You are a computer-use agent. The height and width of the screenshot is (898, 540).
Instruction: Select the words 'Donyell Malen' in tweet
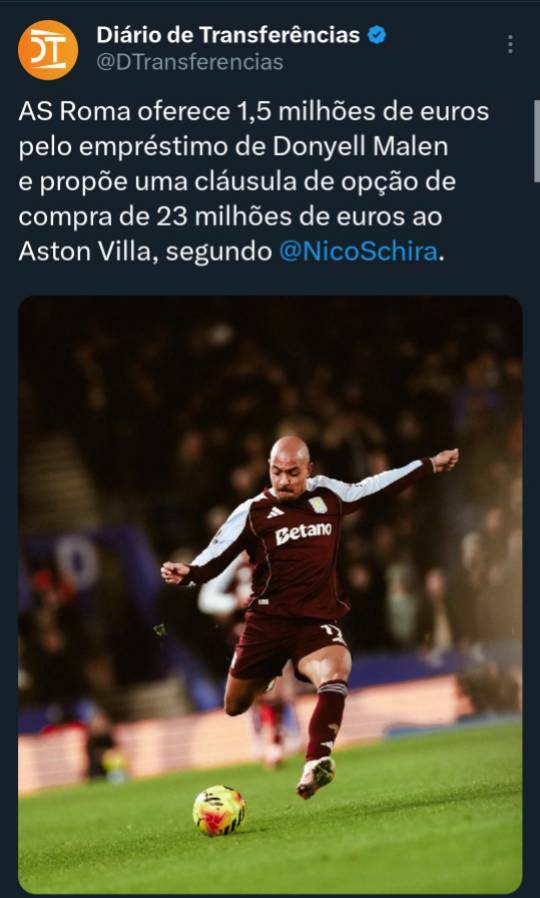360,147
